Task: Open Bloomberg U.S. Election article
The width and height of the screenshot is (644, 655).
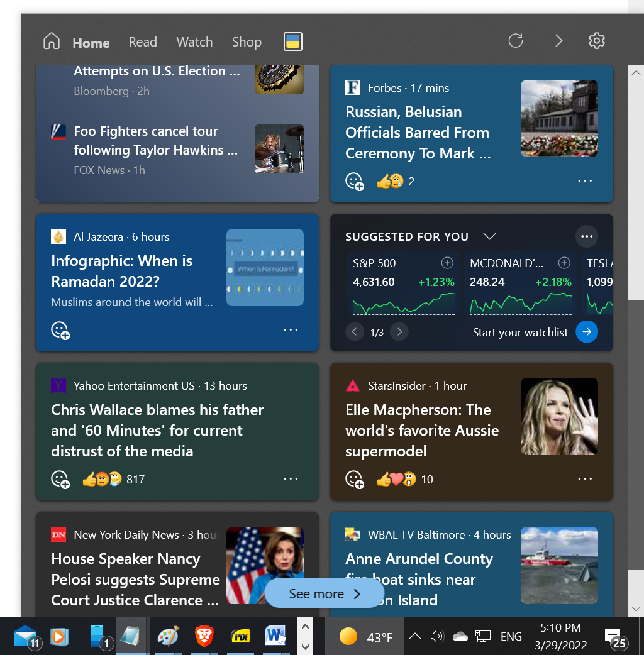Action: coord(157,71)
